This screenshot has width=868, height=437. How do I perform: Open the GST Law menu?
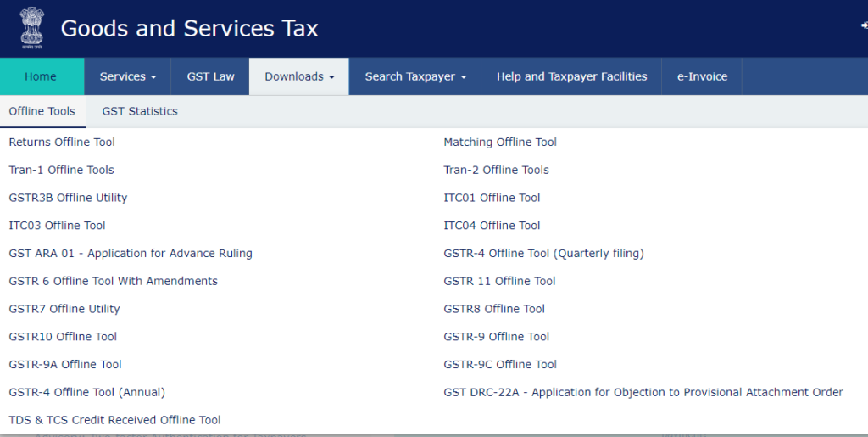pos(210,76)
